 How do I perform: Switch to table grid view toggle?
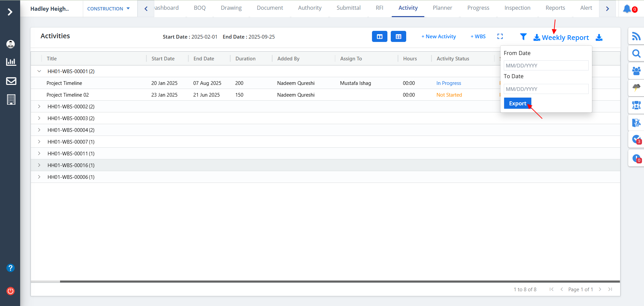coord(398,37)
